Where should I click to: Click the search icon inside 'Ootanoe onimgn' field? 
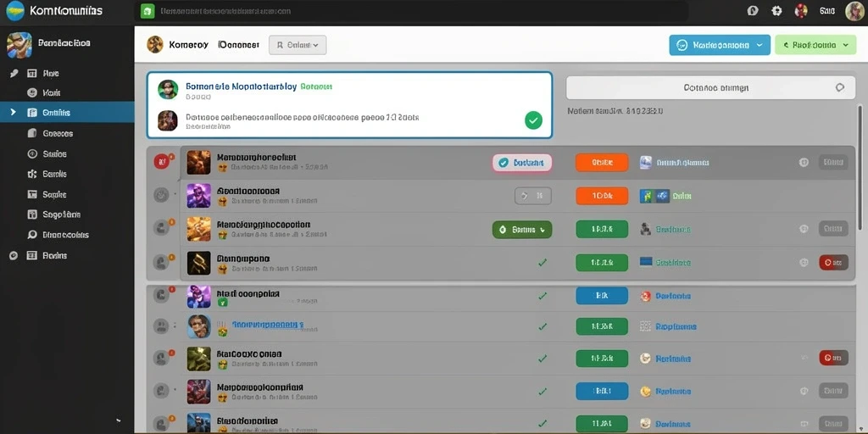(x=840, y=87)
